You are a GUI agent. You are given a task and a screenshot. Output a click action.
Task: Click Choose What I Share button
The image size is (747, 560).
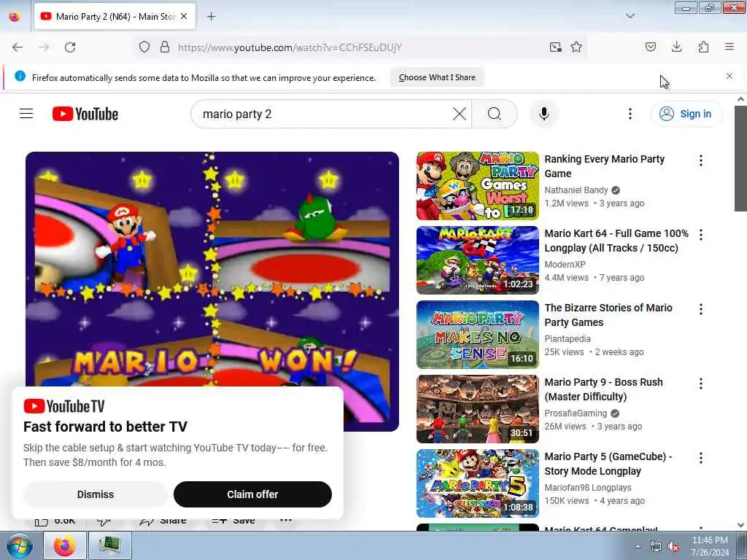coord(437,77)
